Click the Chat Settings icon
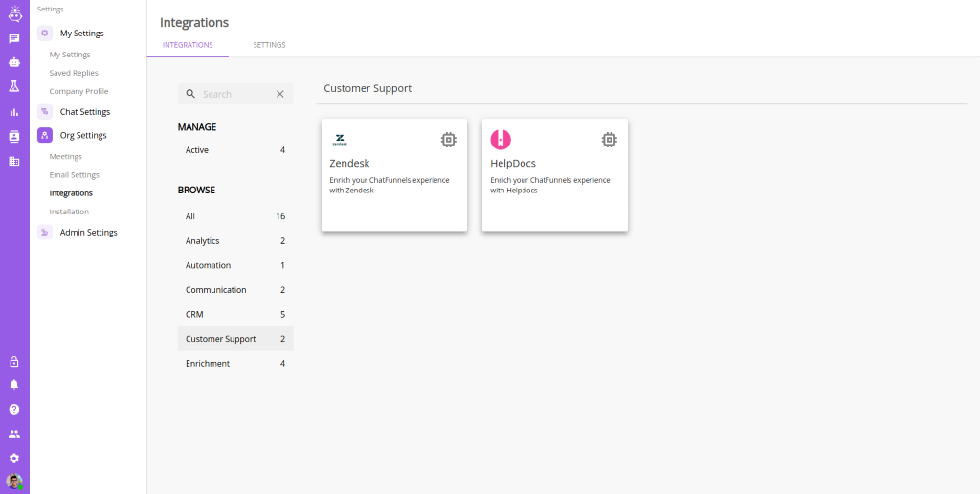Image resolution: width=980 pixels, height=494 pixels. pyautogui.click(x=44, y=112)
